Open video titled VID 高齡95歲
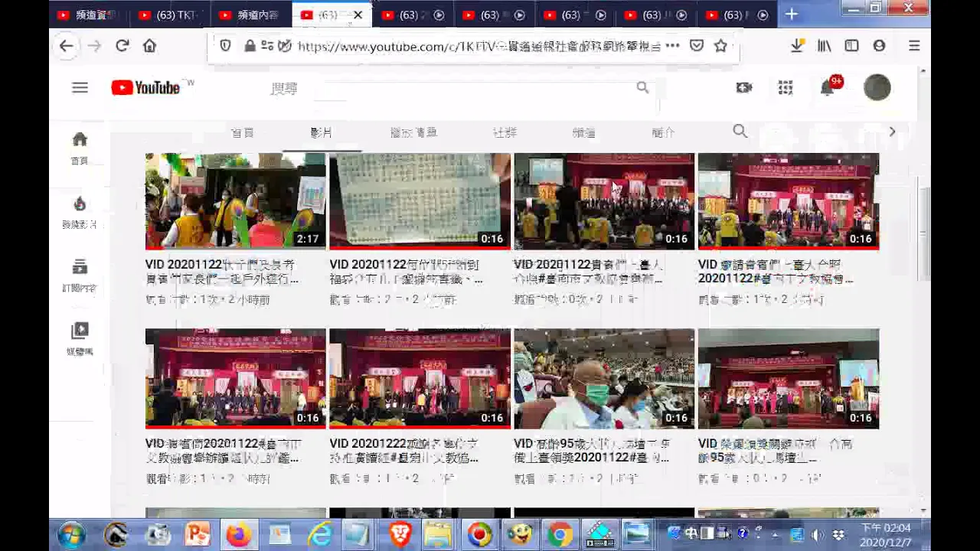The height and width of the screenshot is (551, 980). click(592, 451)
